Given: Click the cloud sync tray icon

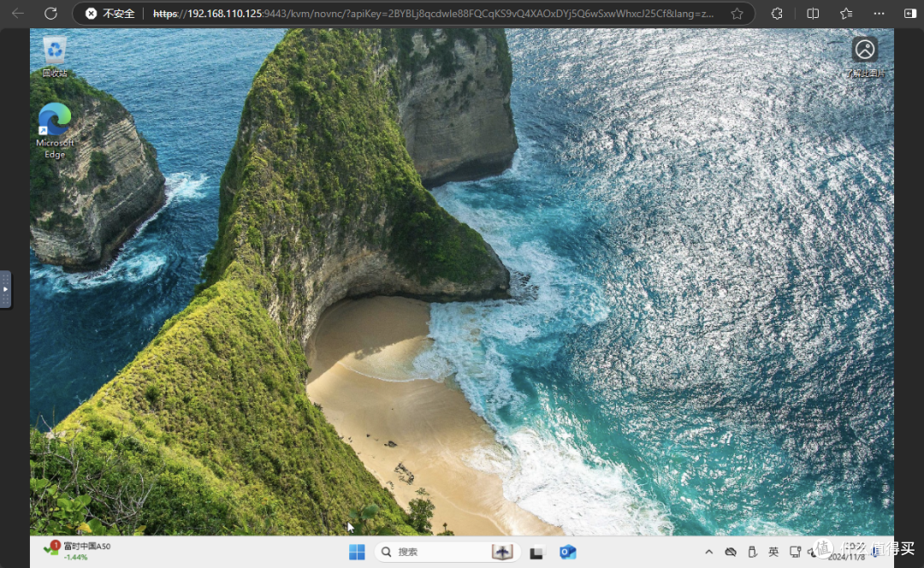Looking at the screenshot, I should pyautogui.click(x=731, y=552).
